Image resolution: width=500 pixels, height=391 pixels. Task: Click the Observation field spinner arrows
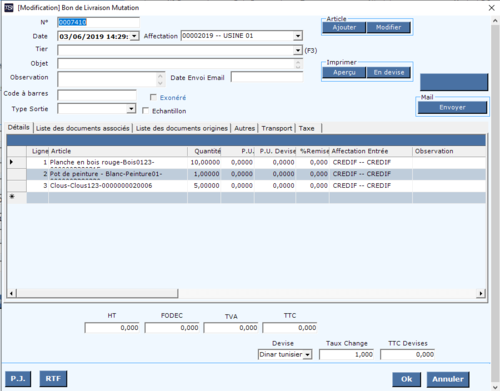pyautogui.click(x=160, y=79)
